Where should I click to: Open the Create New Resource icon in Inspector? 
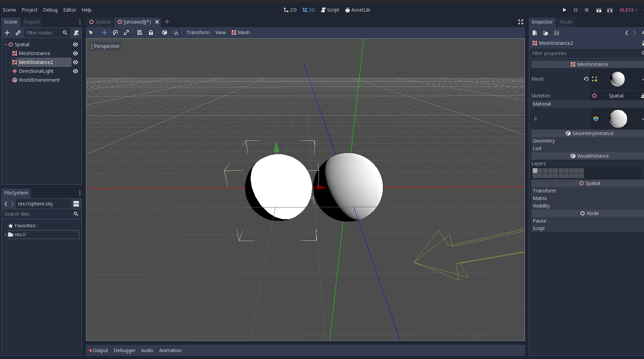coord(534,33)
